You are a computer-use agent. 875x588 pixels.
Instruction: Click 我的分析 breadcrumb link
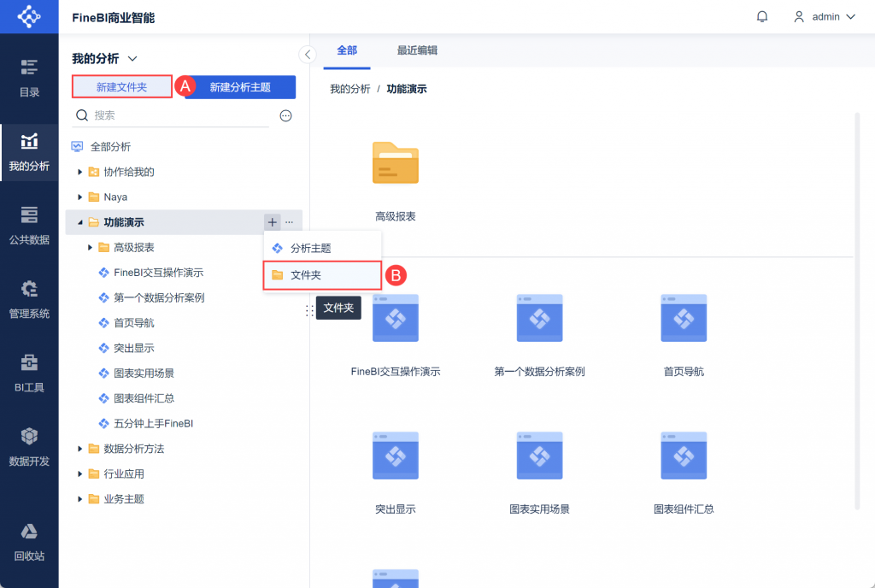349,89
